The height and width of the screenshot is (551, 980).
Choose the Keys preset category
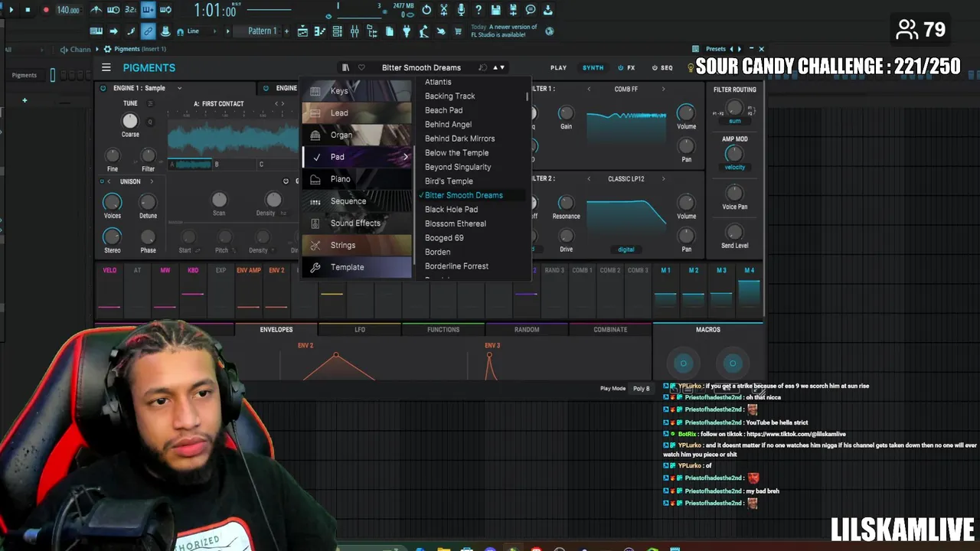click(357, 90)
